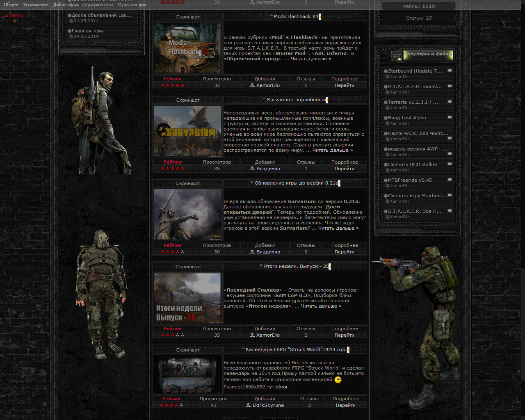The width and height of the screenshot is (525, 420).
Task: Click comment icon beside Скачать ПСП stalker
Action: 450,164
